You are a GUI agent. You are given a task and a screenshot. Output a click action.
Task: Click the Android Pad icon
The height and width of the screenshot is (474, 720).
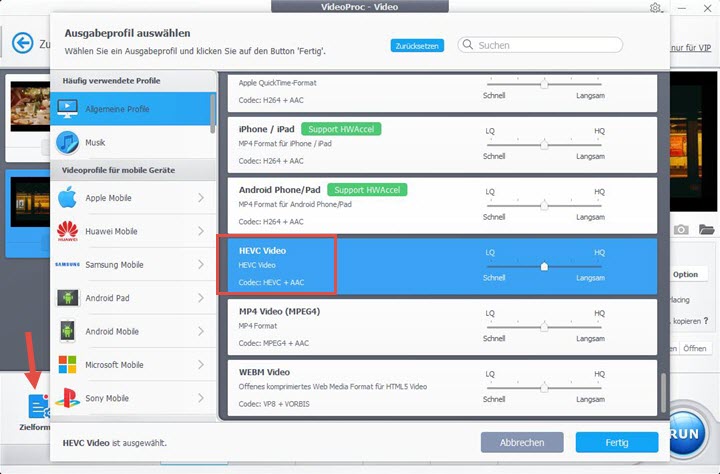point(68,298)
